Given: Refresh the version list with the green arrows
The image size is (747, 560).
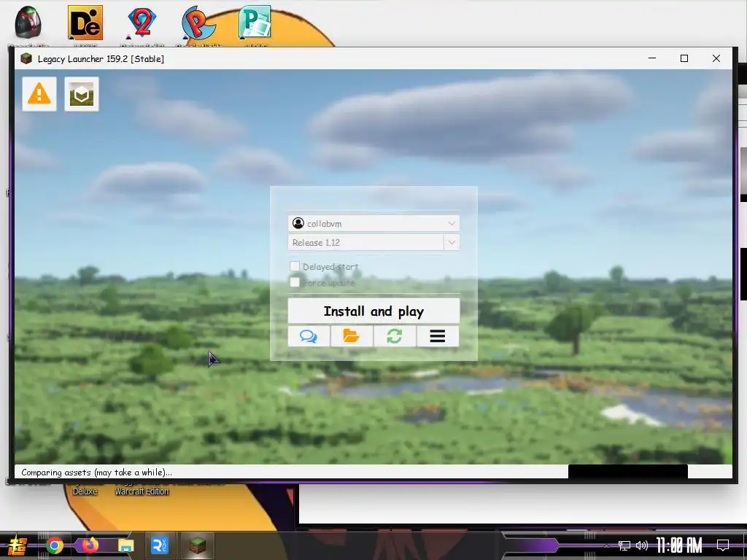Looking at the screenshot, I should point(395,336).
